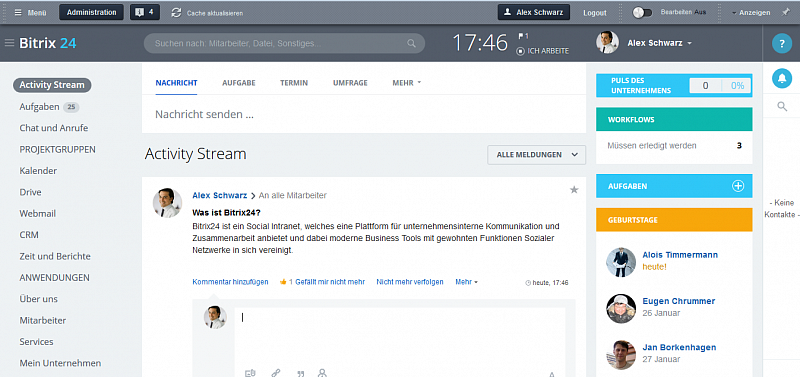Click Müssen erledigt werden workflow row
The width and height of the screenshot is (800, 377).
tap(674, 145)
